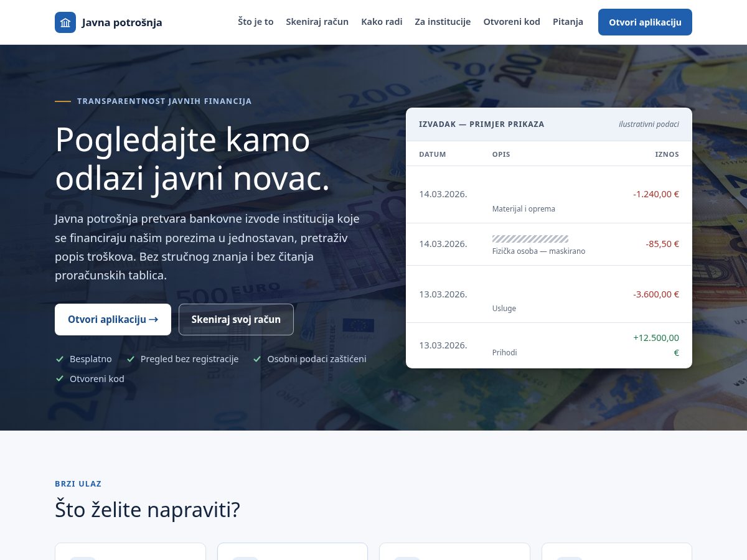Screen dimensions: 747x560
Task: Click the -85,50 € amount
Action: coord(662,244)
